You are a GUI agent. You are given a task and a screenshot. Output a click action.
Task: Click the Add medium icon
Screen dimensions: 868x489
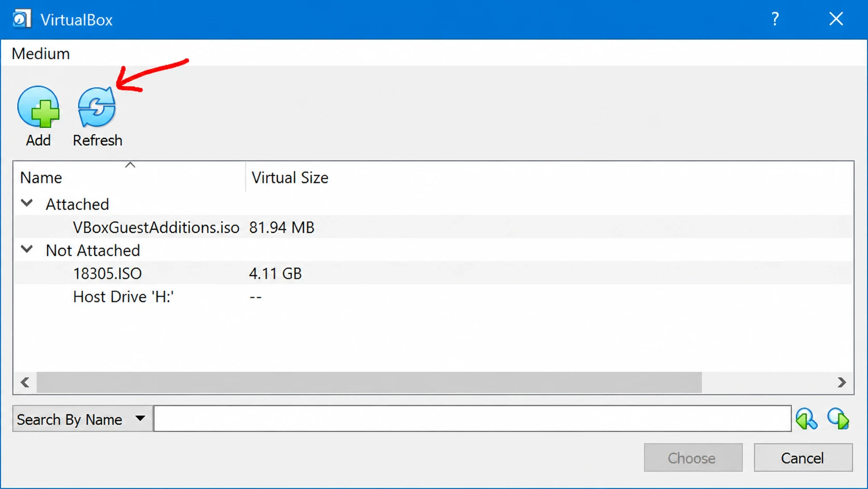(x=38, y=107)
